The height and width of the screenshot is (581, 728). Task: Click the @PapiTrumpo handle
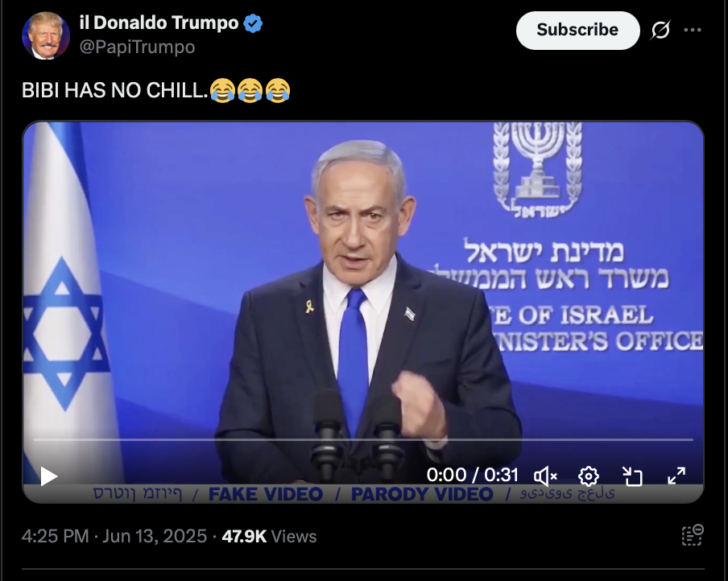[137, 47]
